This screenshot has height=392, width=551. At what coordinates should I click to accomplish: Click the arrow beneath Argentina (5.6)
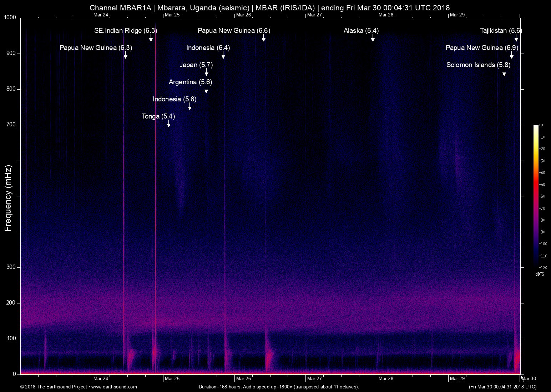pyautogui.click(x=206, y=90)
